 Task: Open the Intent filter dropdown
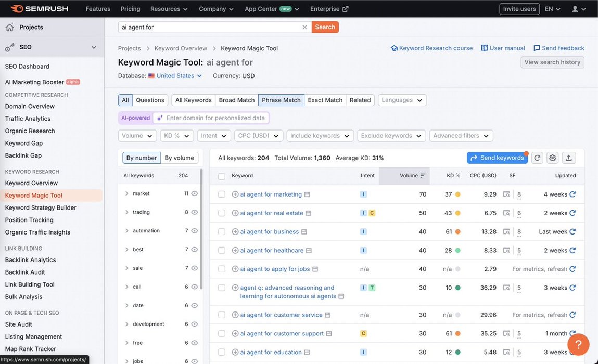214,136
